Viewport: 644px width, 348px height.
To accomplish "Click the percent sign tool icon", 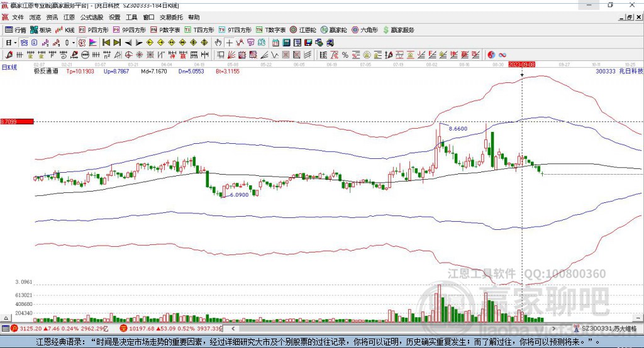I will [345, 55].
